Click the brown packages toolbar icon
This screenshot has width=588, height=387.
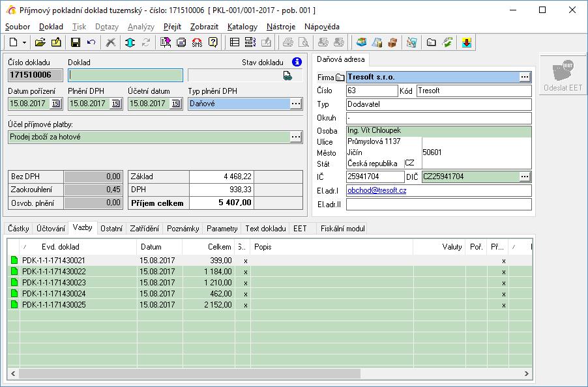pyautogui.click(x=392, y=42)
